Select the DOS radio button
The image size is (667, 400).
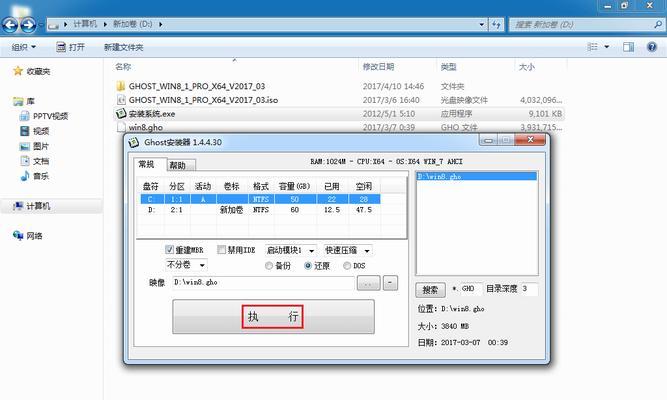(347, 266)
